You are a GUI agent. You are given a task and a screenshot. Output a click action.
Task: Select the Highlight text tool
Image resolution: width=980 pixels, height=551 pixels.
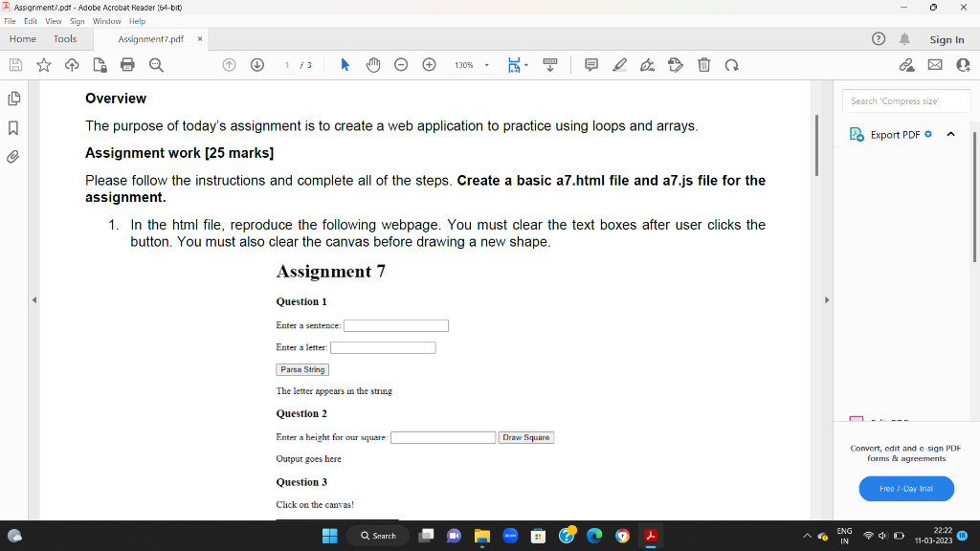pyautogui.click(x=619, y=64)
